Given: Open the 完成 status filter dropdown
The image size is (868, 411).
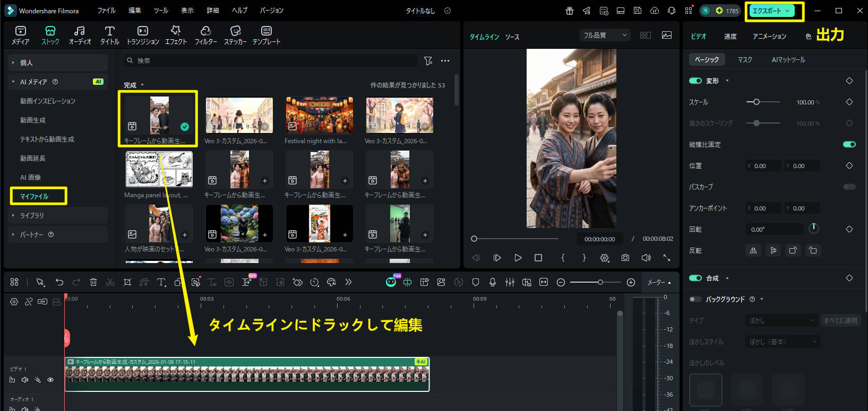Looking at the screenshot, I should [x=134, y=85].
